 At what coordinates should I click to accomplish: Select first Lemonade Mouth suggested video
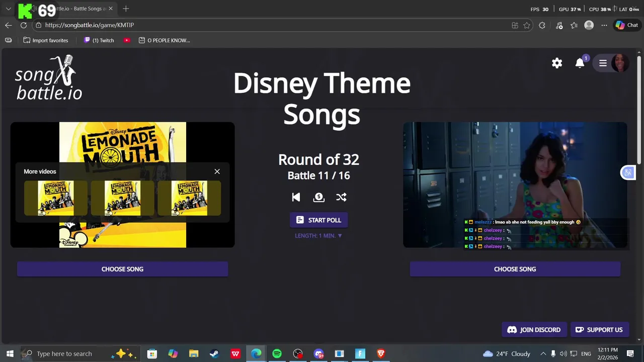click(56, 198)
